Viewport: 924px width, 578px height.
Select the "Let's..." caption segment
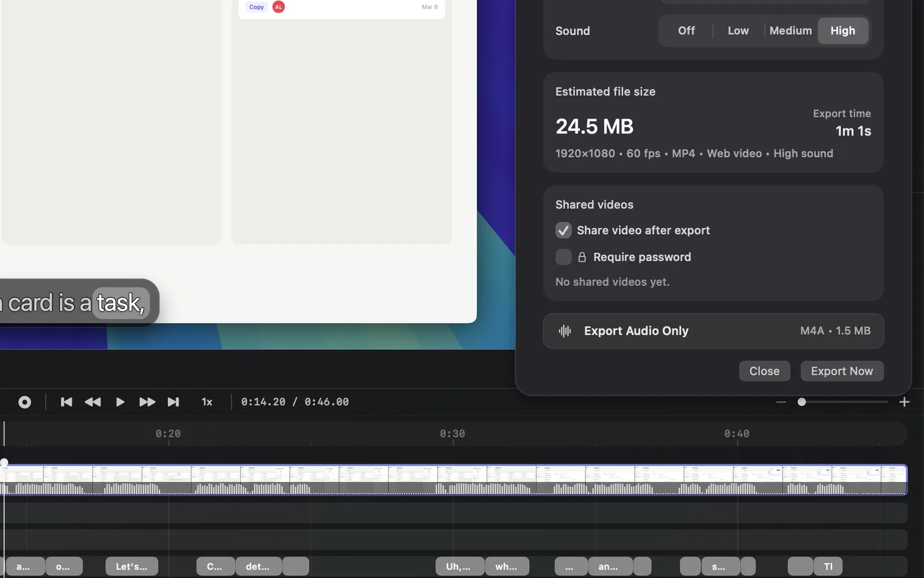coord(132,566)
